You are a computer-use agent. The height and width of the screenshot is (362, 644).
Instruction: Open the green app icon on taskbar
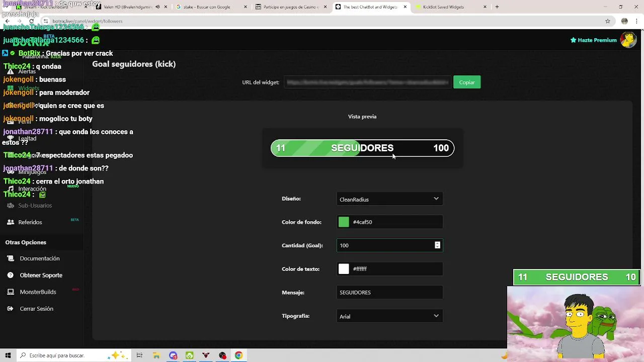[190, 355]
